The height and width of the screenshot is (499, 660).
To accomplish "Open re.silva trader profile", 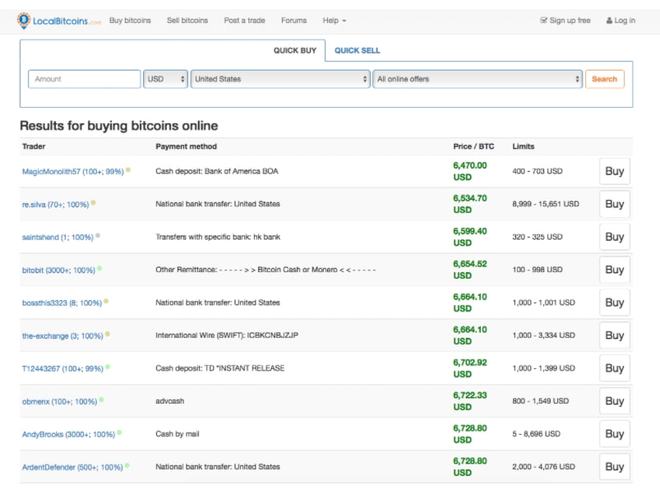I will (x=55, y=204).
